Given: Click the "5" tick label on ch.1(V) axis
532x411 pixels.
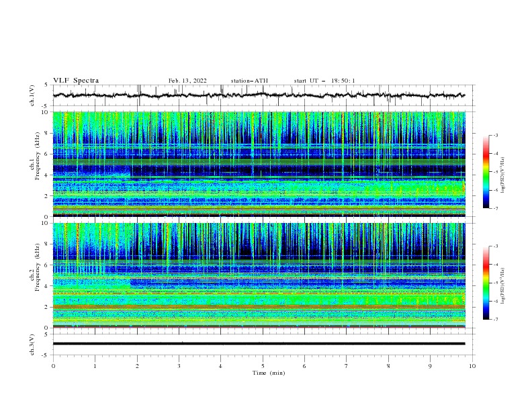Looking at the screenshot, I should 46,85.
